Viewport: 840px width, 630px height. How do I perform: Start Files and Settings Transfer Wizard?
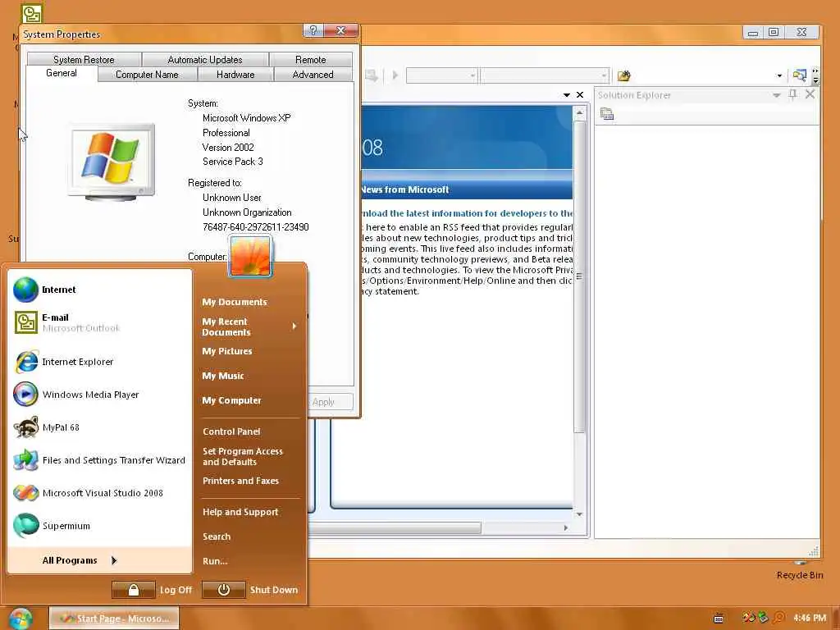click(x=100, y=460)
